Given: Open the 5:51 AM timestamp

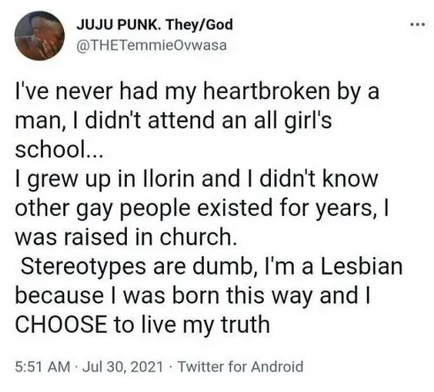Looking at the screenshot, I should (x=43, y=367).
